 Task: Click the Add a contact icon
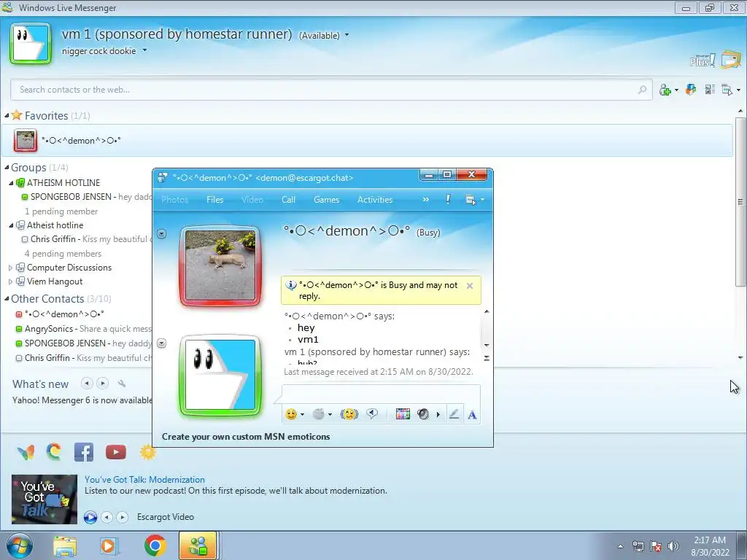[665, 90]
